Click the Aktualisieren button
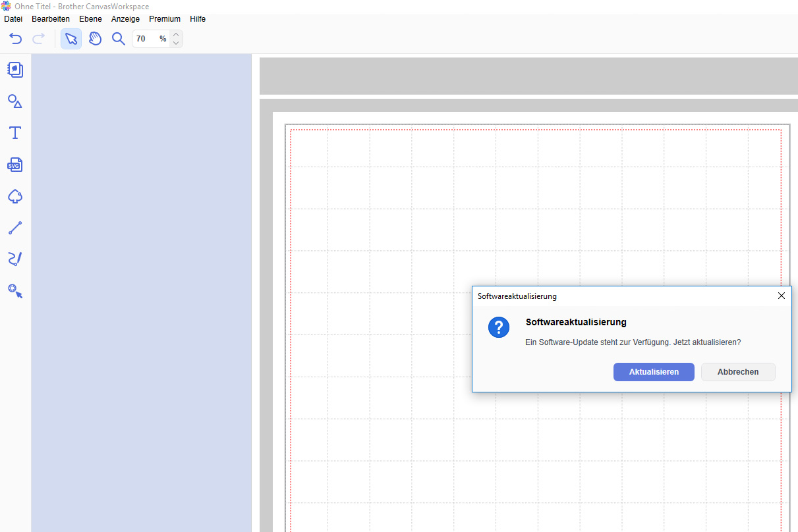This screenshot has width=798, height=532. [x=654, y=372]
